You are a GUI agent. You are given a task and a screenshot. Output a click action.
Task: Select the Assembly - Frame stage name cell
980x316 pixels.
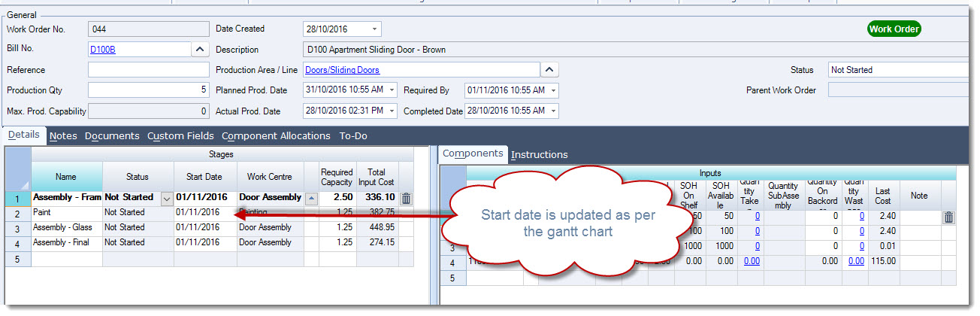67,197
